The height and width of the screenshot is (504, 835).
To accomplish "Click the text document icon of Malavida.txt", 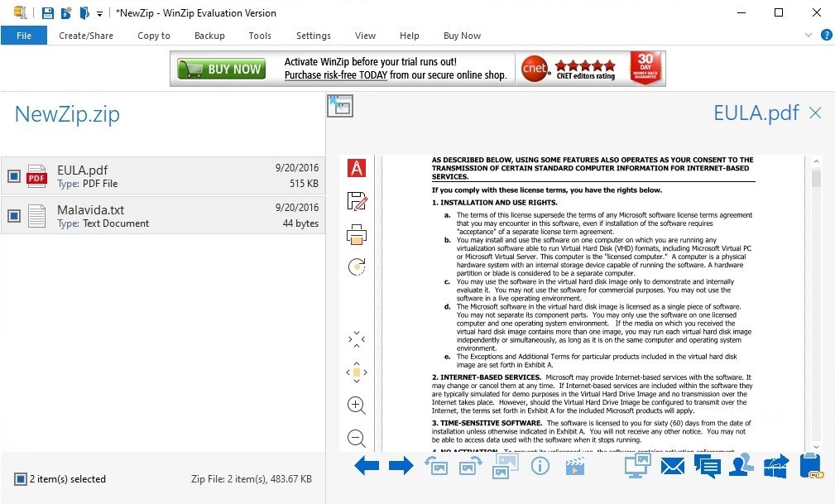I will point(36,216).
